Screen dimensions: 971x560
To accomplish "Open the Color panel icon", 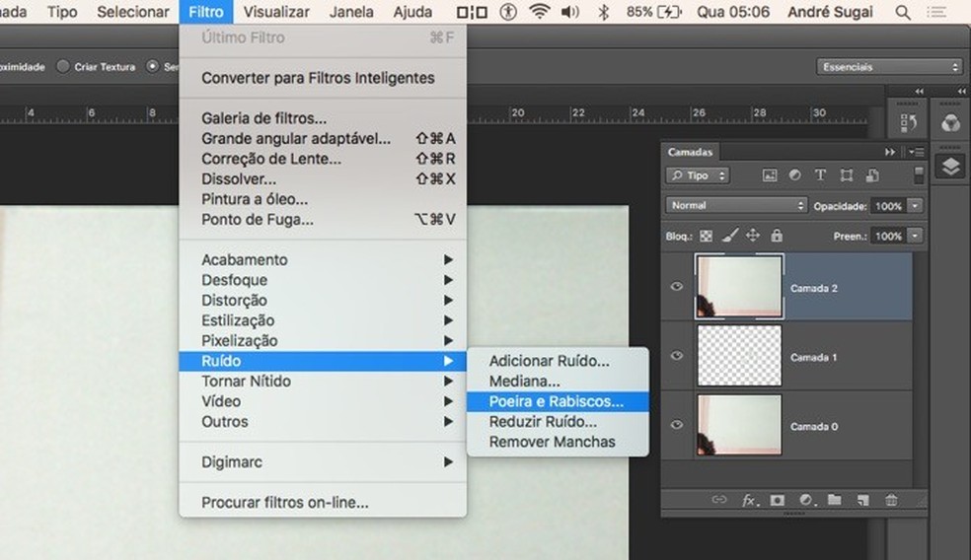I will (x=950, y=122).
